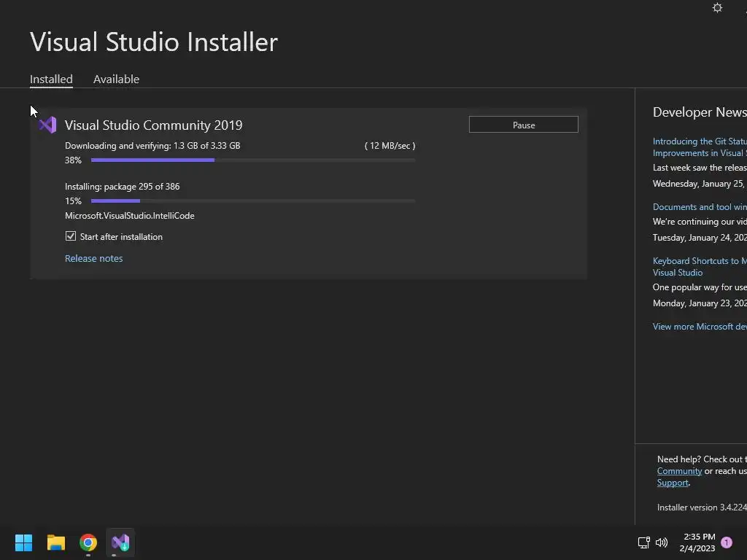The image size is (747, 560).
Task: Open File Explorer from taskbar
Action: click(x=55, y=542)
